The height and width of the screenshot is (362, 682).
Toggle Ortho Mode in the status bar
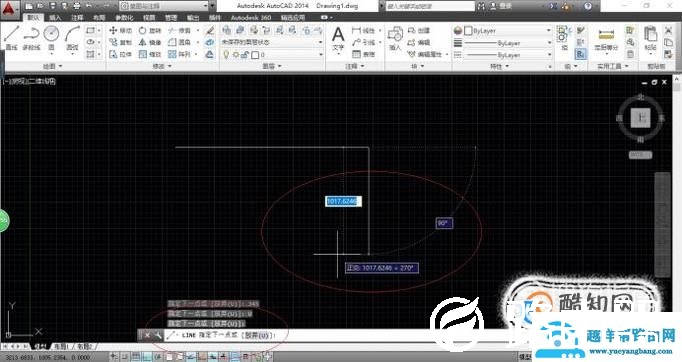click(x=147, y=357)
